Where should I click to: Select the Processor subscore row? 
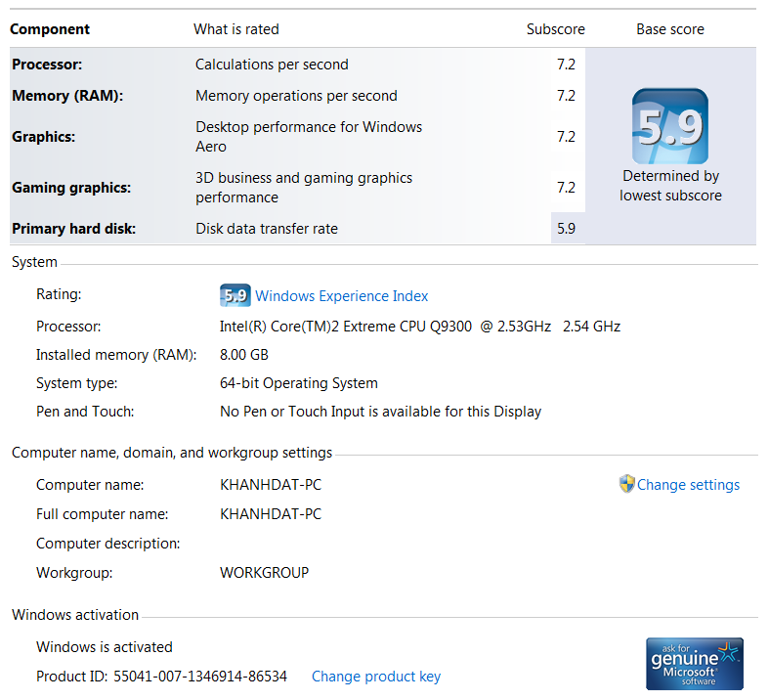297,65
